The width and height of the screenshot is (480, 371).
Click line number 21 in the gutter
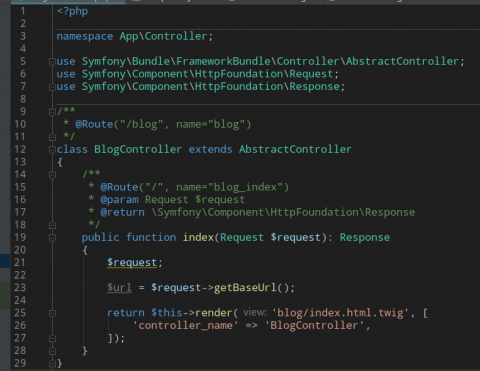point(20,263)
